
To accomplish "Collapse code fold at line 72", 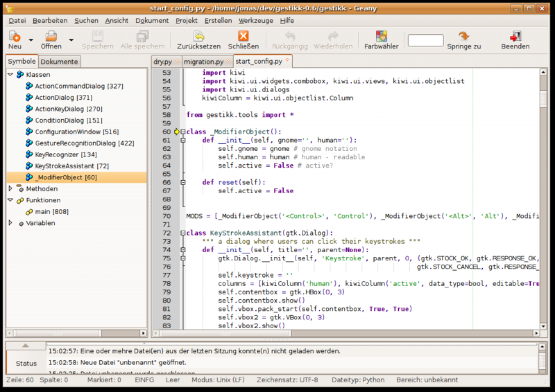I will click(x=183, y=233).
